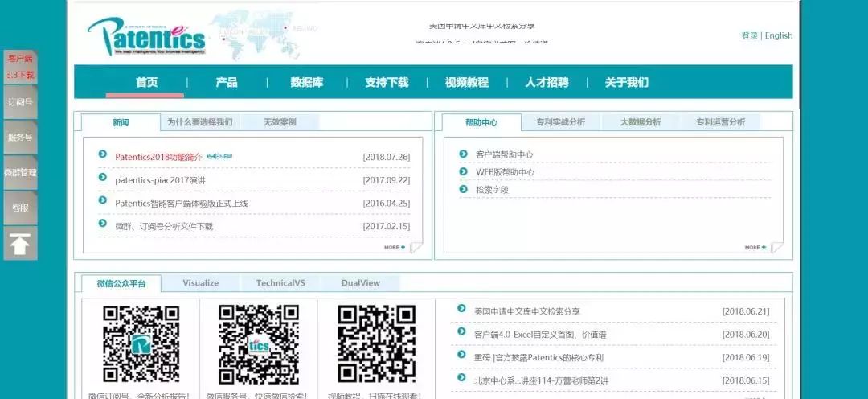Open the 服务号 sidebar button
Viewport: 868px width, 399px height.
pos(20,138)
